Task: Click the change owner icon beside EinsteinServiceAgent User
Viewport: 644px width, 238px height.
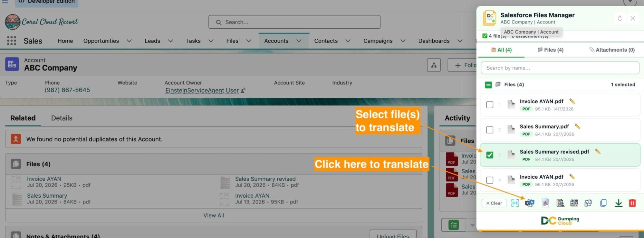Action: pyautogui.click(x=243, y=90)
